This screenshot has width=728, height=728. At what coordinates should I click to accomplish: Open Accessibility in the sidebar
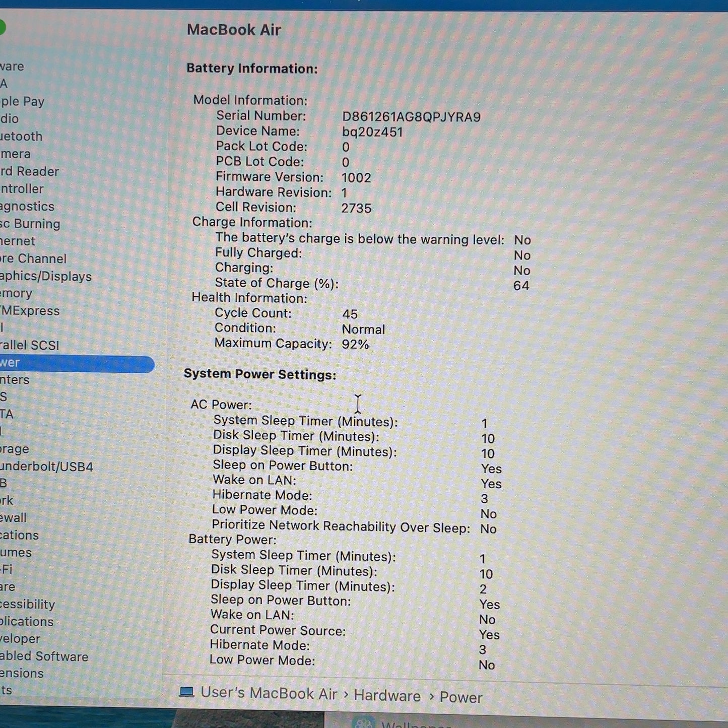28,604
